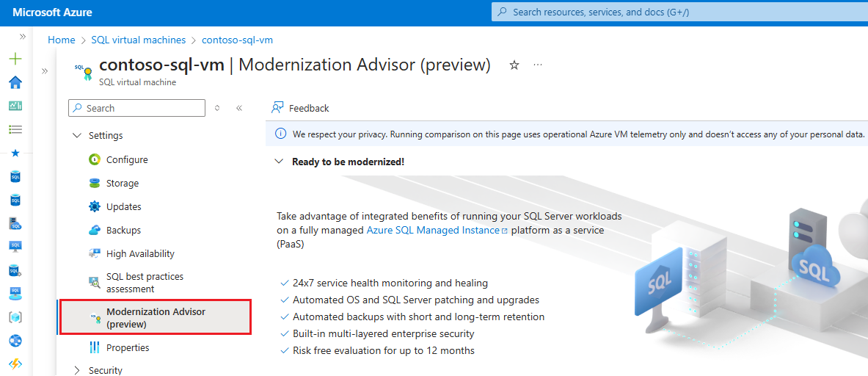Expand the Azure portal left rail

tap(23, 36)
